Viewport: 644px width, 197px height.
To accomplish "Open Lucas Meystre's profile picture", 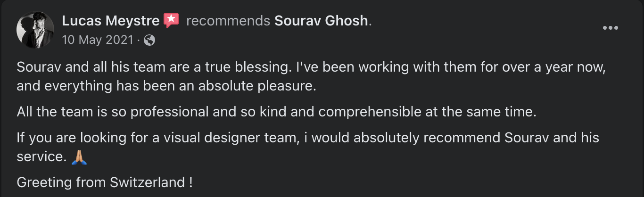I will coord(35,30).
